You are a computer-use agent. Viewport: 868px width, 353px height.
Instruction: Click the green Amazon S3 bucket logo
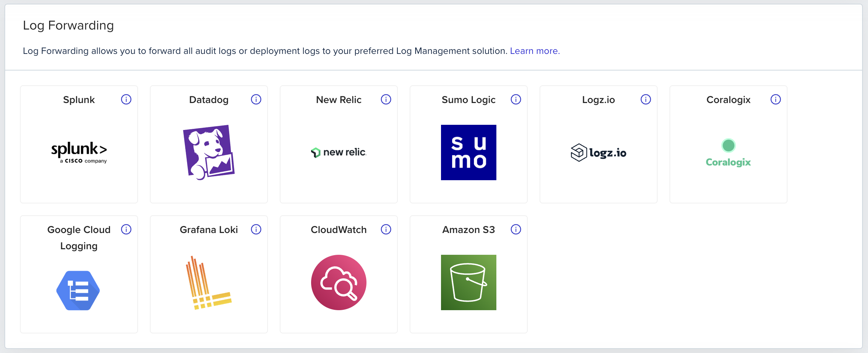[x=469, y=282]
